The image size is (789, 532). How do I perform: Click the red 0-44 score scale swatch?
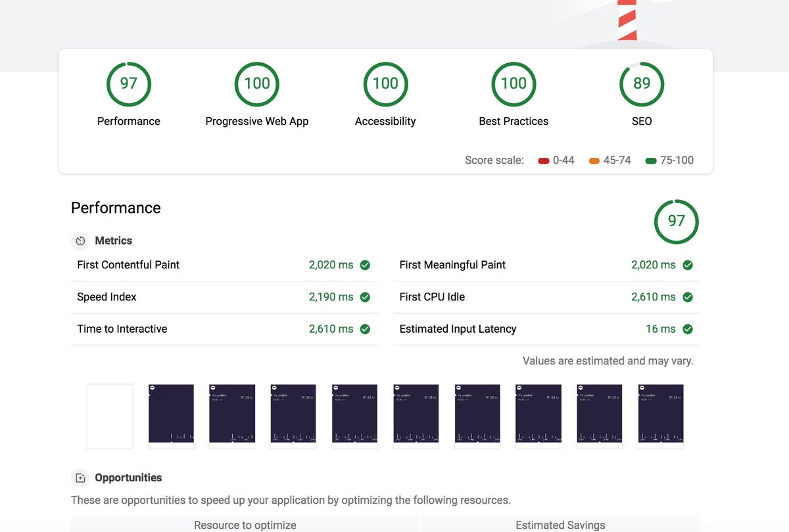tap(544, 160)
